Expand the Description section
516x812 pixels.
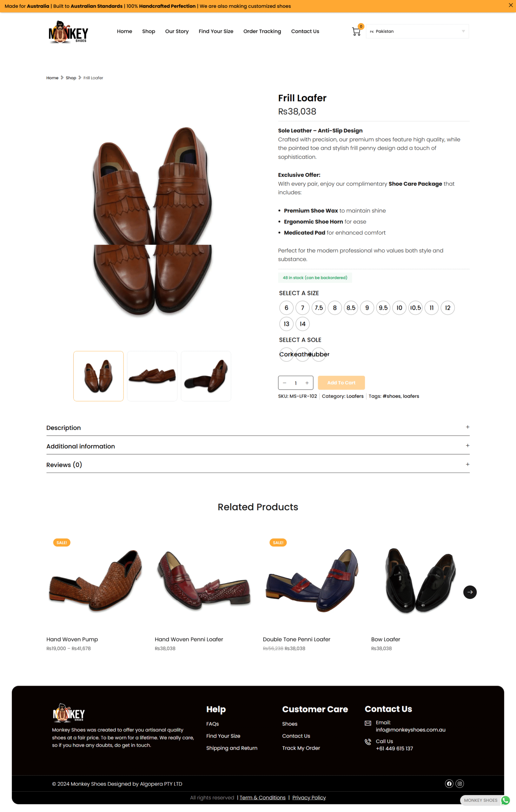pyautogui.click(x=258, y=427)
